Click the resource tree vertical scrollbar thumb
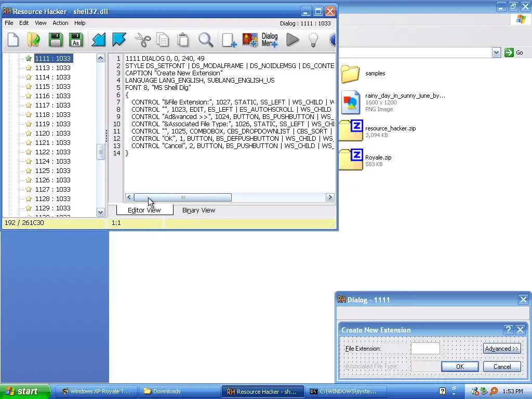 [100, 152]
